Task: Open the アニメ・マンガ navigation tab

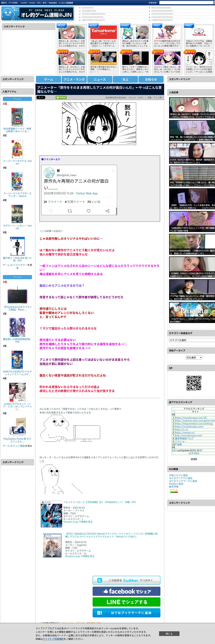Action: coord(74,79)
